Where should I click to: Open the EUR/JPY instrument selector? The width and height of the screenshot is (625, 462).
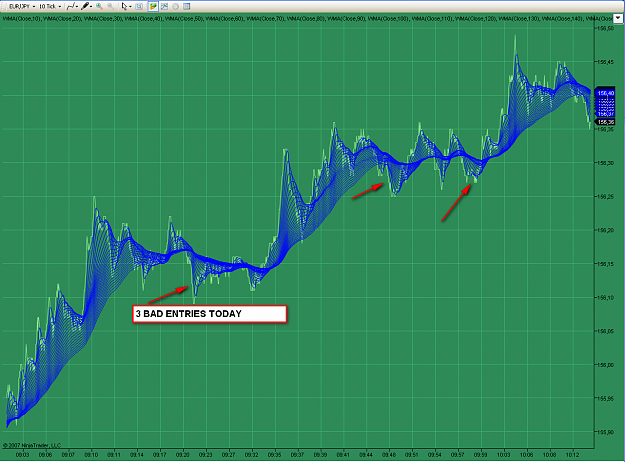(x=22, y=6)
